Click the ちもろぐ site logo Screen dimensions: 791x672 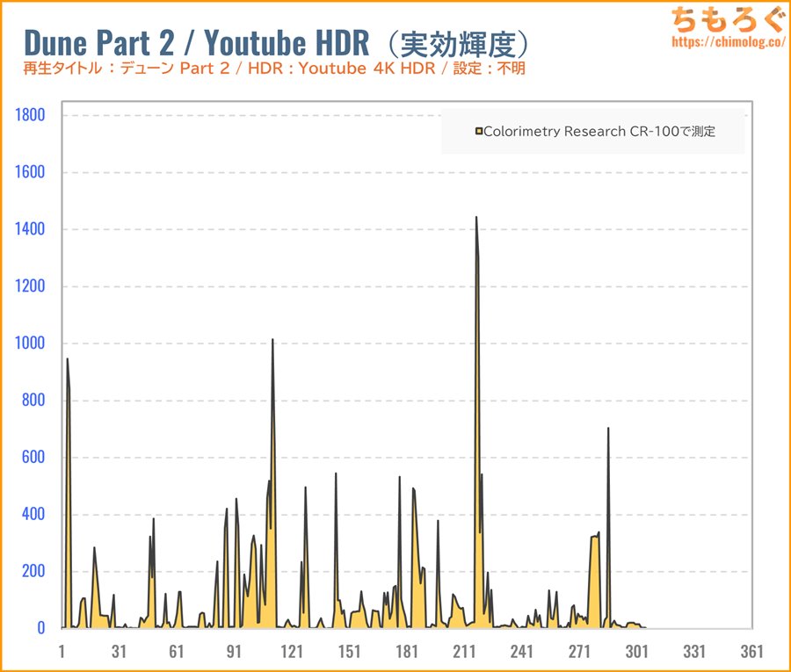pyautogui.click(x=728, y=19)
